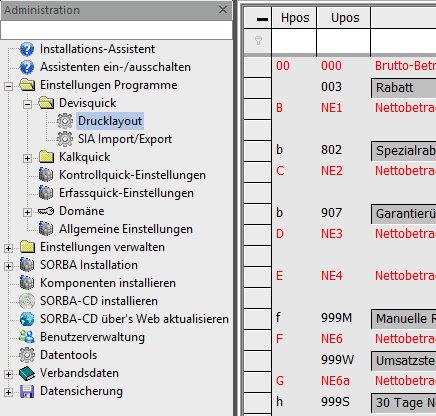
Task: Select SORBA-CD installieren
Action: [x=99, y=301]
